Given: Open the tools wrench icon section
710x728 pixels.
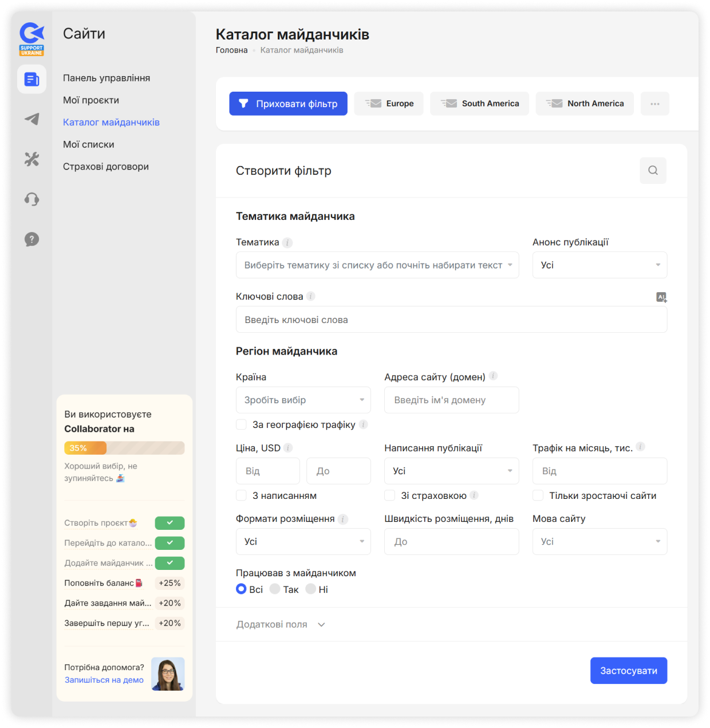Looking at the screenshot, I should (31, 159).
